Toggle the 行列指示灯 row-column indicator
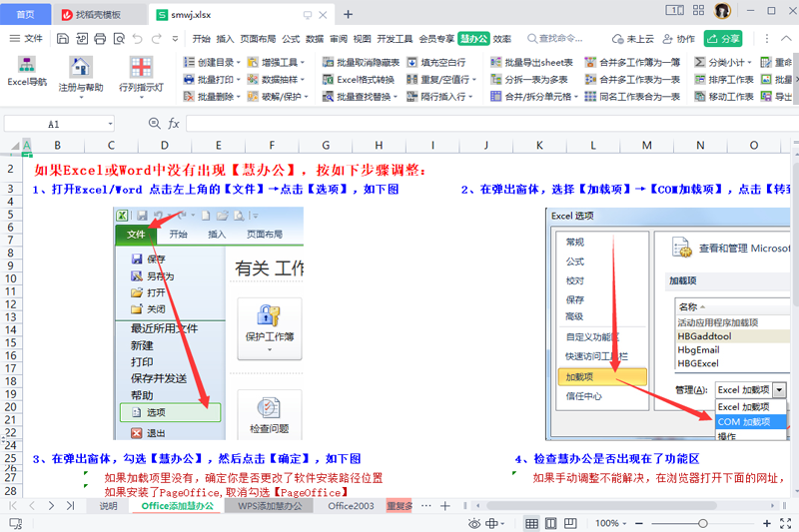Viewport: 799px width, 532px height. pos(141,74)
